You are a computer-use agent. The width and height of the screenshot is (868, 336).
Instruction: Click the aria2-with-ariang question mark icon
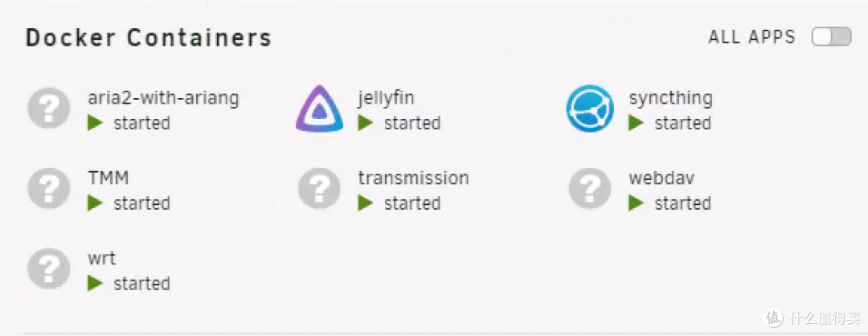[x=49, y=109]
